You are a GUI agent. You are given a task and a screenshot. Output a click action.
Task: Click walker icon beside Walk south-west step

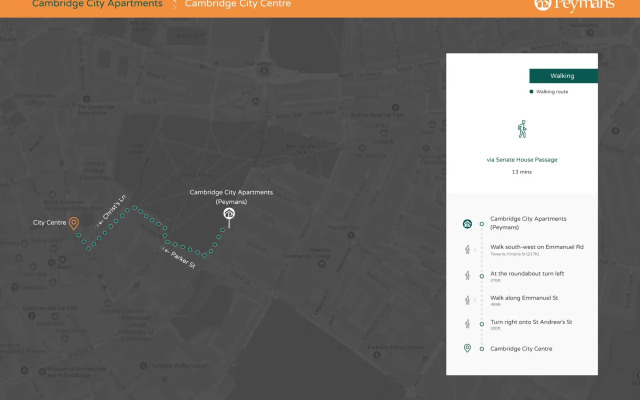[467, 249]
